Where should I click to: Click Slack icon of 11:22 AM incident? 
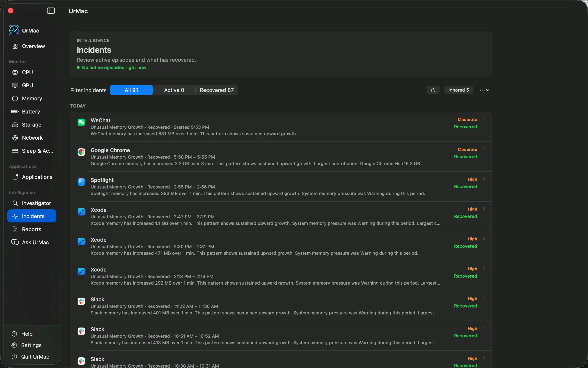pyautogui.click(x=81, y=301)
